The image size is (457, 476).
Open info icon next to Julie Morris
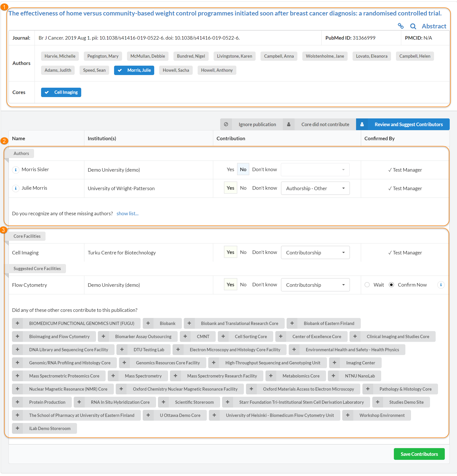16,188
